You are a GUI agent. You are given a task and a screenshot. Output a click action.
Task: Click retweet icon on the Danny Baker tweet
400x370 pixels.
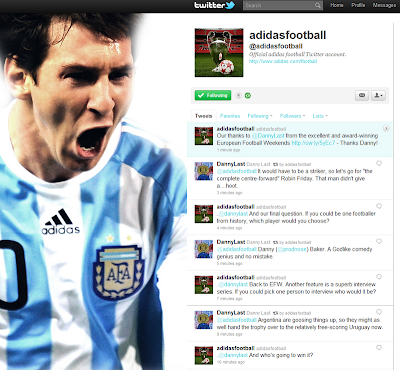tap(275, 242)
